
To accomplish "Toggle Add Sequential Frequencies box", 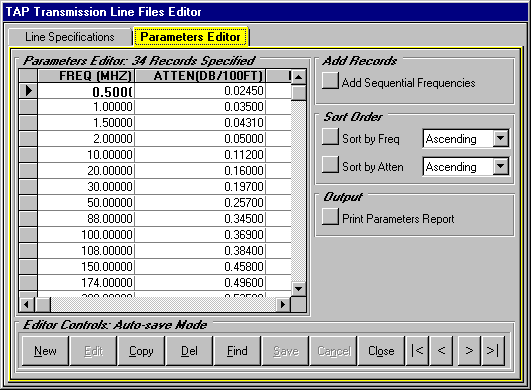I will coord(330,81).
